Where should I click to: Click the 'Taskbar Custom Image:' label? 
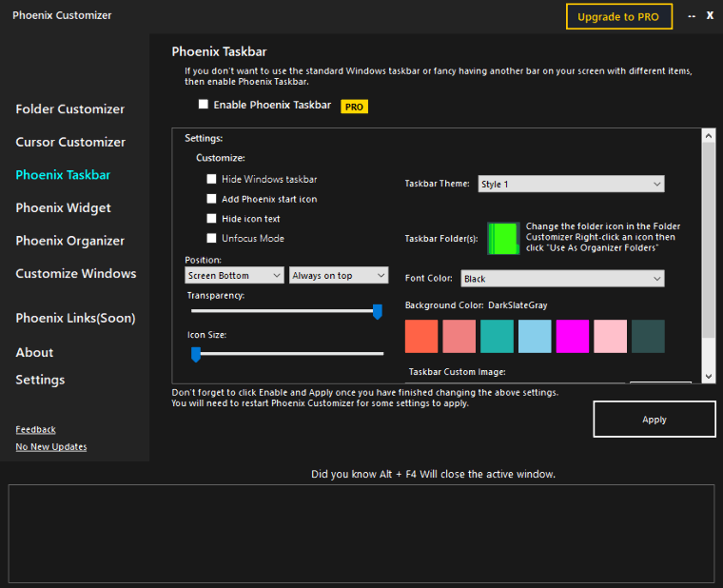(x=457, y=372)
